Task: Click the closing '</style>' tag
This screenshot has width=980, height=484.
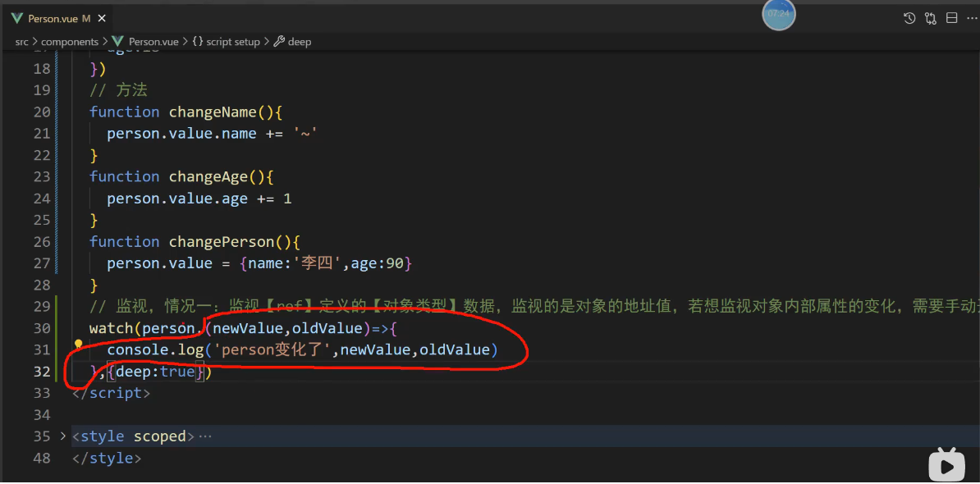Action: pos(107,459)
